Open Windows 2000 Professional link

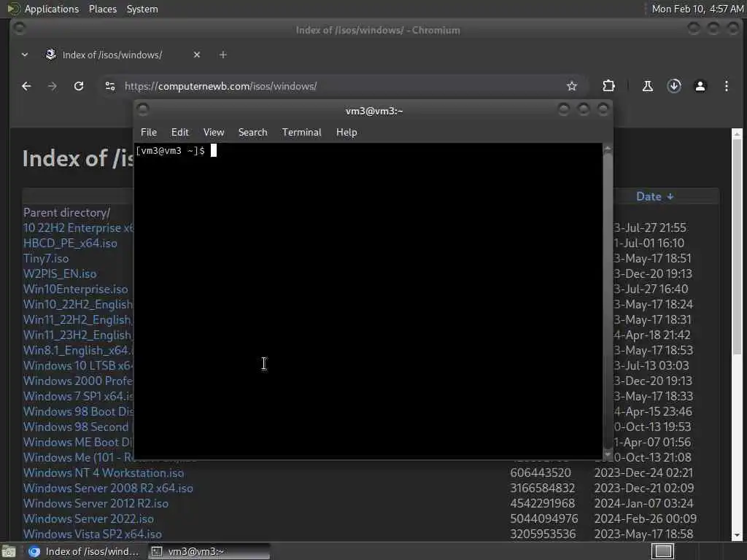[x=79, y=381]
